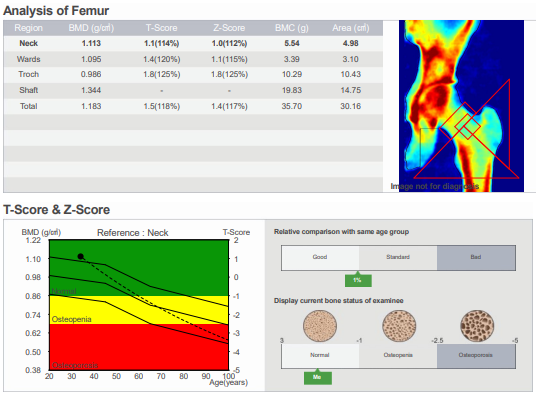This screenshot has height=395, width=536.
Task: Click the red neck region box on scan
Action: [468, 126]
